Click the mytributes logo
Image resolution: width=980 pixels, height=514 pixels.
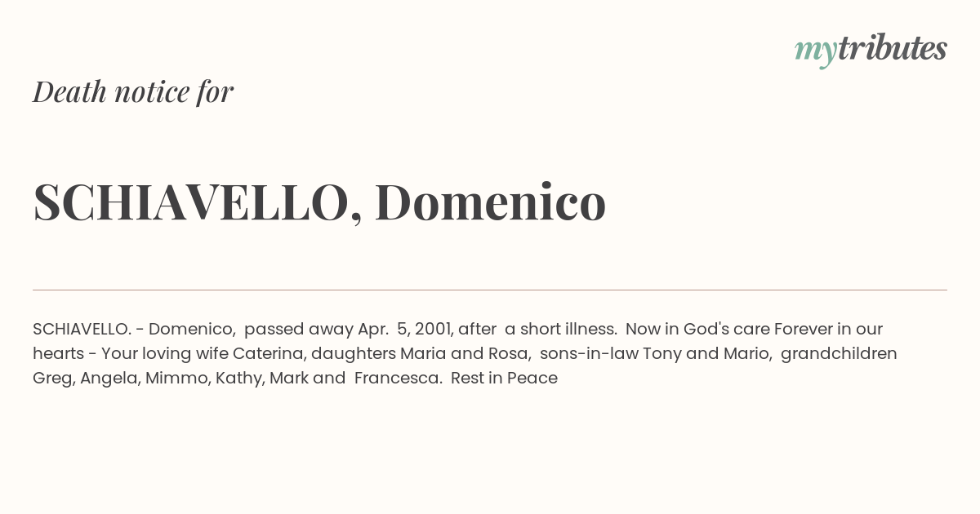871,50
